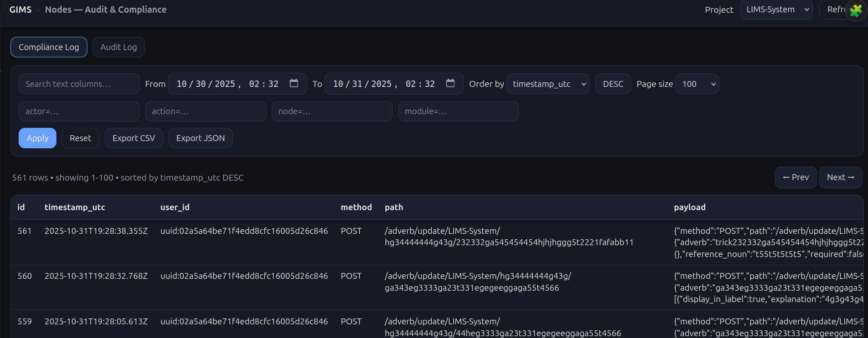Viewport: 868px width, 338px height.
Task: Click the 561 rows status summary text
Action: coord(128,177)
